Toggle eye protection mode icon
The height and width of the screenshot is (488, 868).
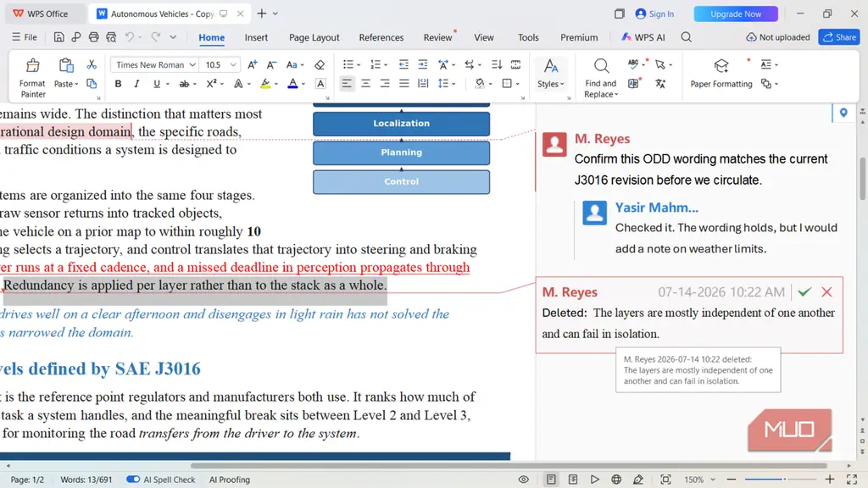click(x=523, y=480)
